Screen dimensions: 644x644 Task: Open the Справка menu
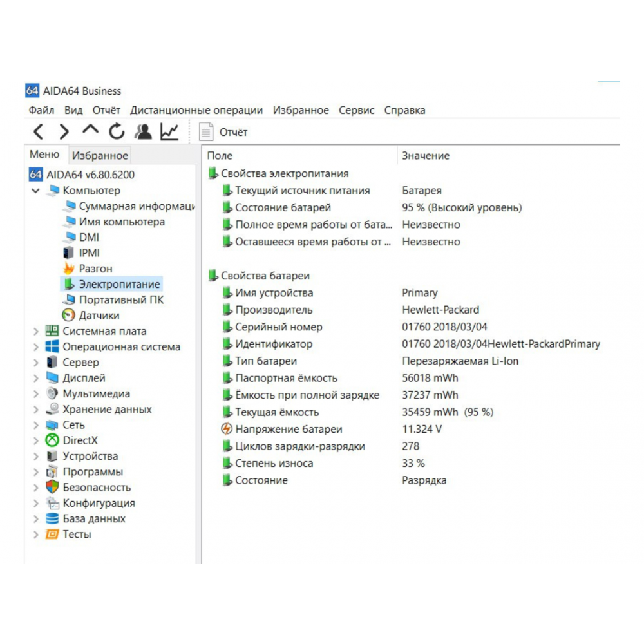pos(404,110)
